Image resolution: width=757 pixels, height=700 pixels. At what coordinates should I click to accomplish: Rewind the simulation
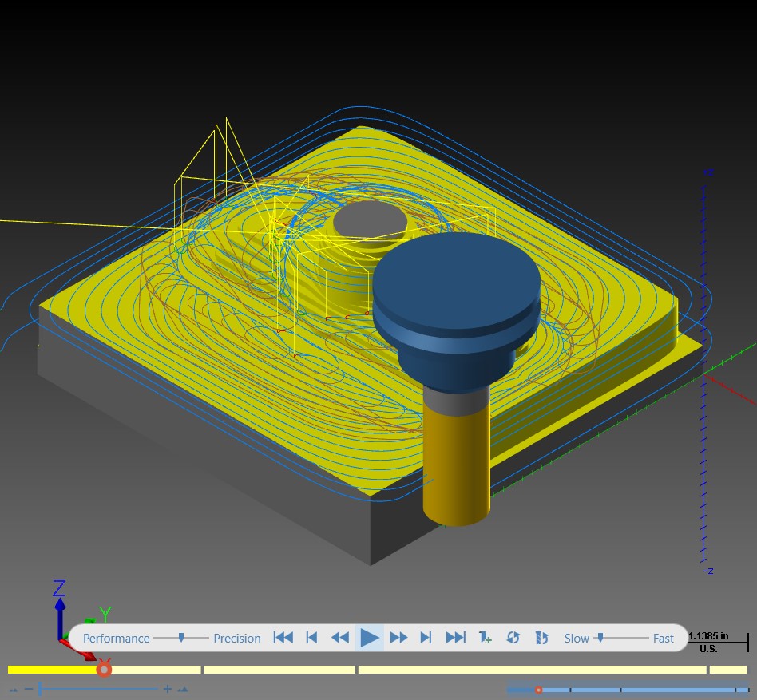coord(340,638)
